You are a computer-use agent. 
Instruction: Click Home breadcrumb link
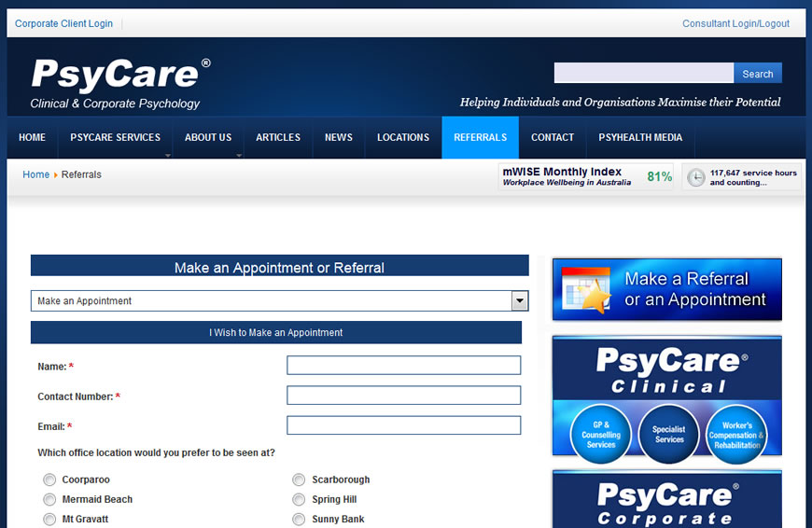[35, 174]
